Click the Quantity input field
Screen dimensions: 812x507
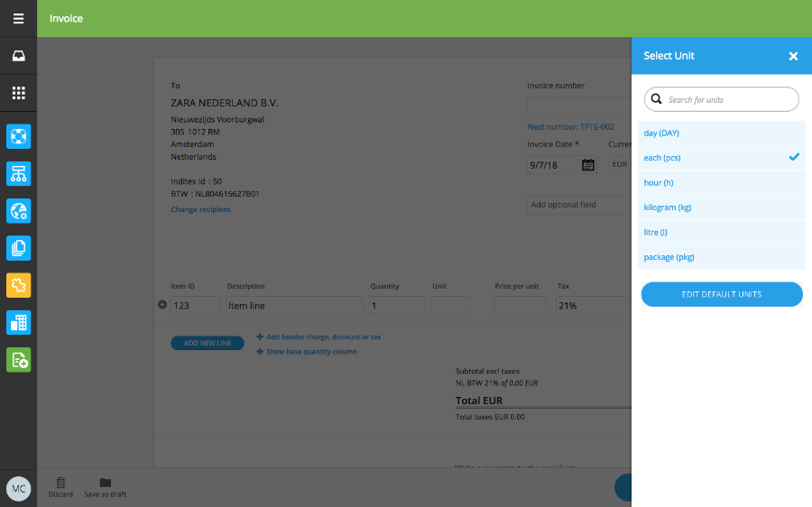tap(397, 305)
